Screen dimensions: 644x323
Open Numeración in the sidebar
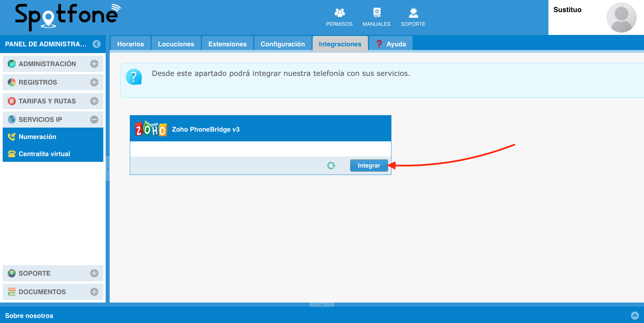click(x=37, y=137)
